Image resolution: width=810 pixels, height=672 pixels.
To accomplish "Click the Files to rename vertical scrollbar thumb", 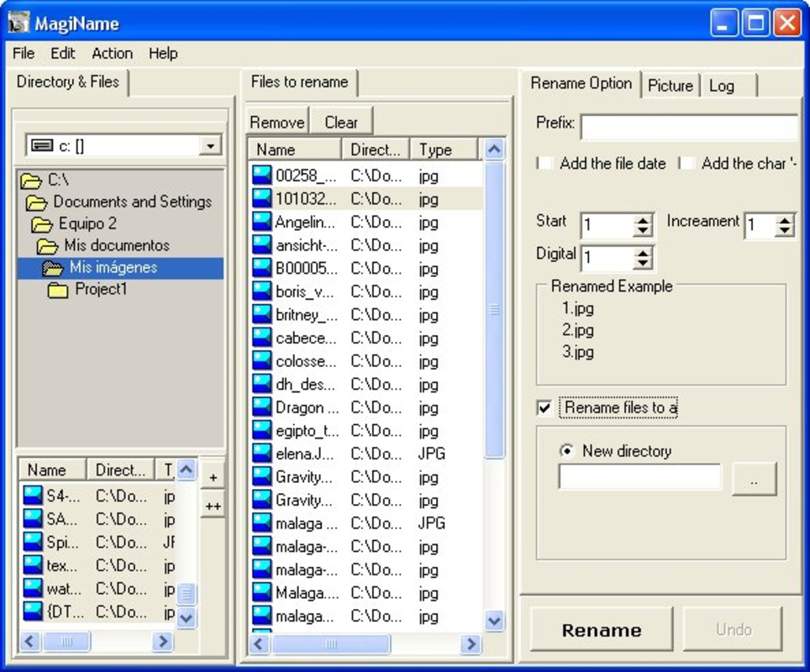I will (x=494, y=309).
